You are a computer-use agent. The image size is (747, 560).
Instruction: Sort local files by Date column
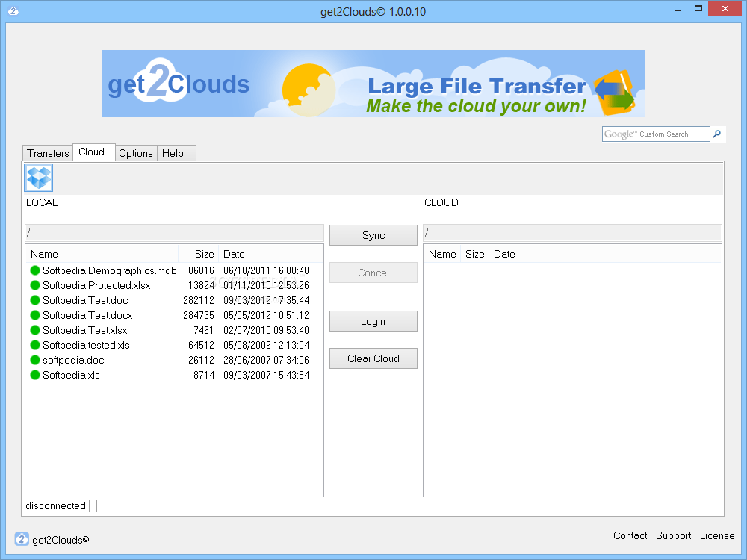[x=270, y=254]
